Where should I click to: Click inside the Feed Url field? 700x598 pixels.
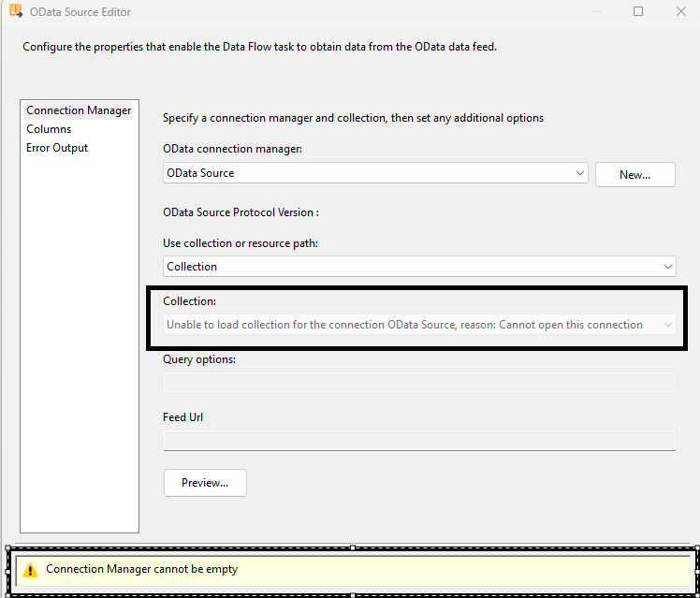419,440
